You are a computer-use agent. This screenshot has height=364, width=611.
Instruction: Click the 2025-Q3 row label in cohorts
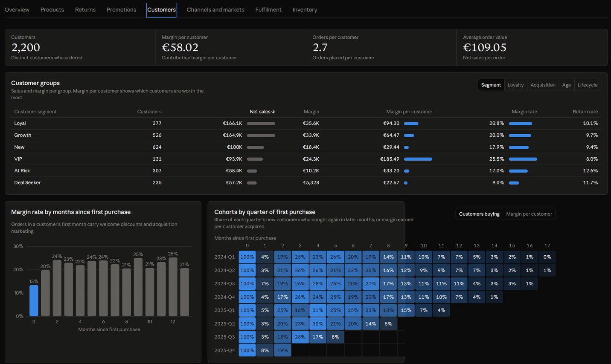[x=224, y=337]
